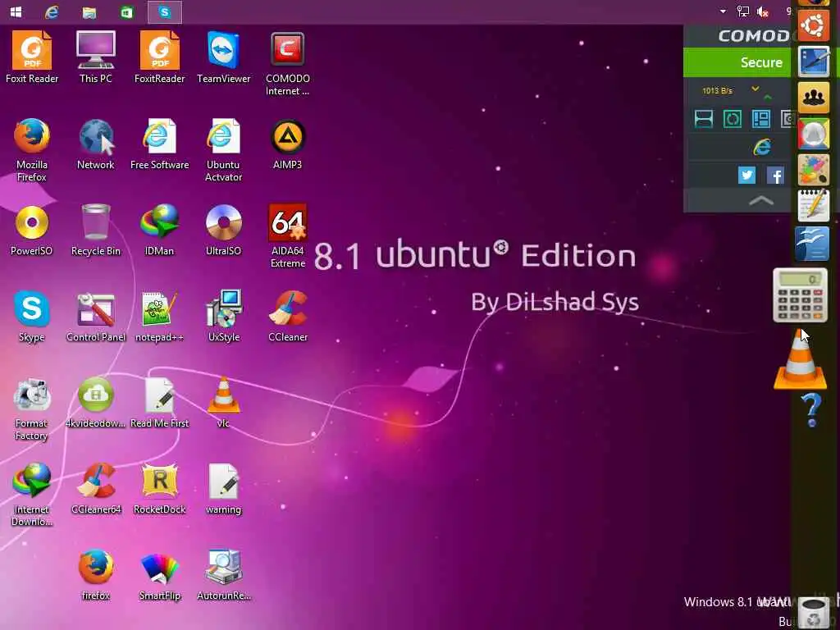The image size is (840, 630).
Task: Open the yellow people group dock icon
Action: (813, 97)
